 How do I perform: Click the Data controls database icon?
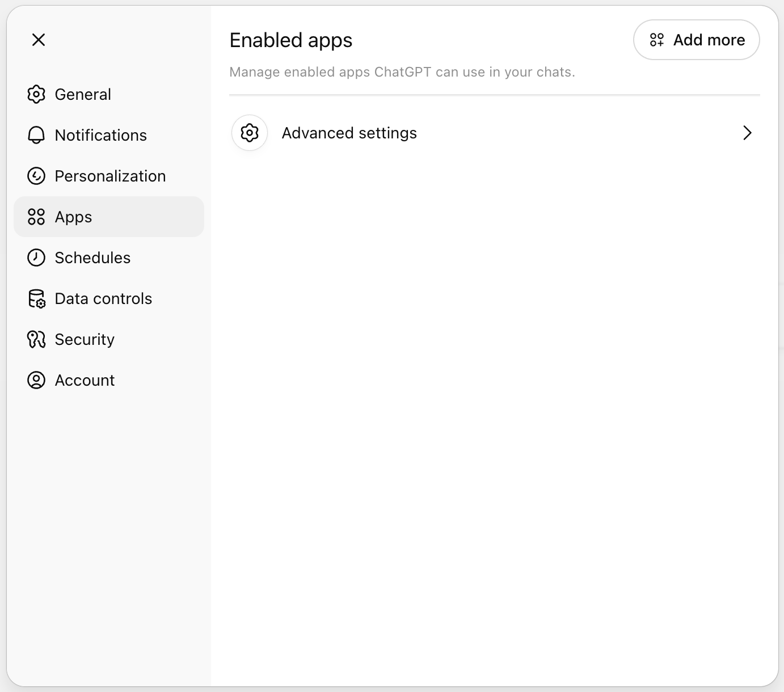pos(36,298)
